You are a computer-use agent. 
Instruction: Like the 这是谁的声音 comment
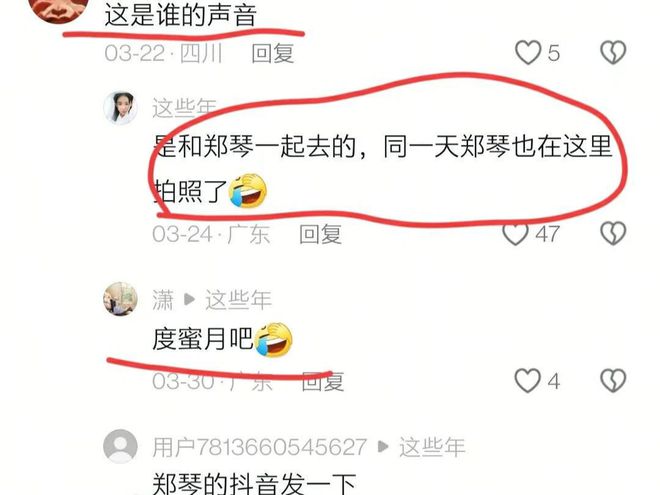coord(528,53)
